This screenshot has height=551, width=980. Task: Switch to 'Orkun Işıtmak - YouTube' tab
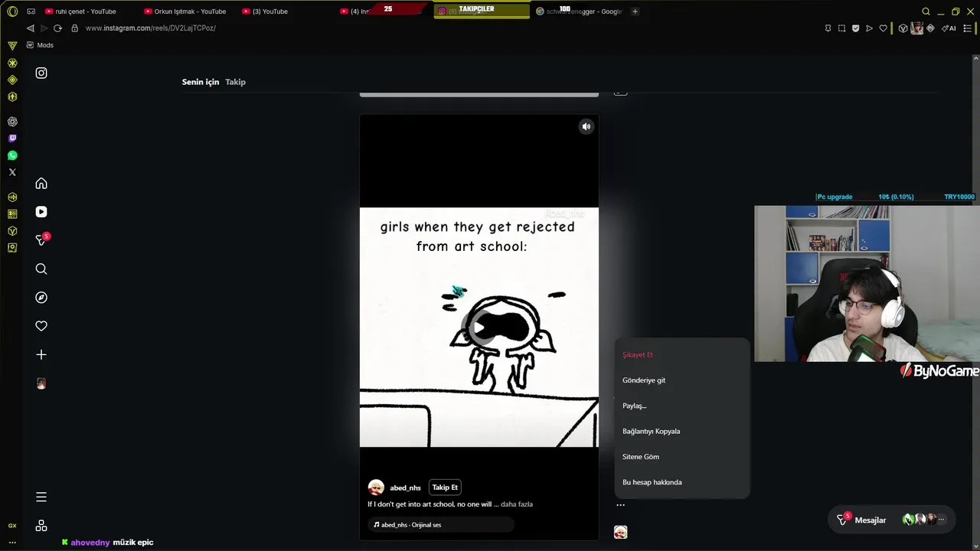(x=185, y=11)
